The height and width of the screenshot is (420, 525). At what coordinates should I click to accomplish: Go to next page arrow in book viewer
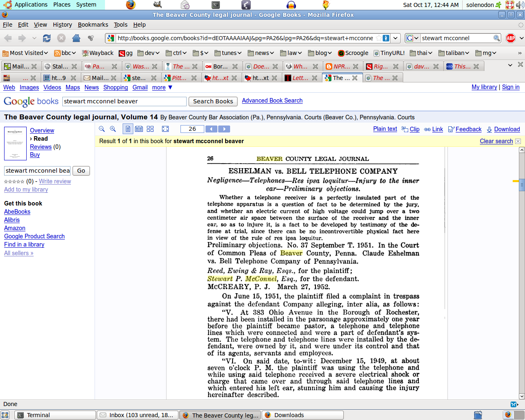click(x=224, y=129)
